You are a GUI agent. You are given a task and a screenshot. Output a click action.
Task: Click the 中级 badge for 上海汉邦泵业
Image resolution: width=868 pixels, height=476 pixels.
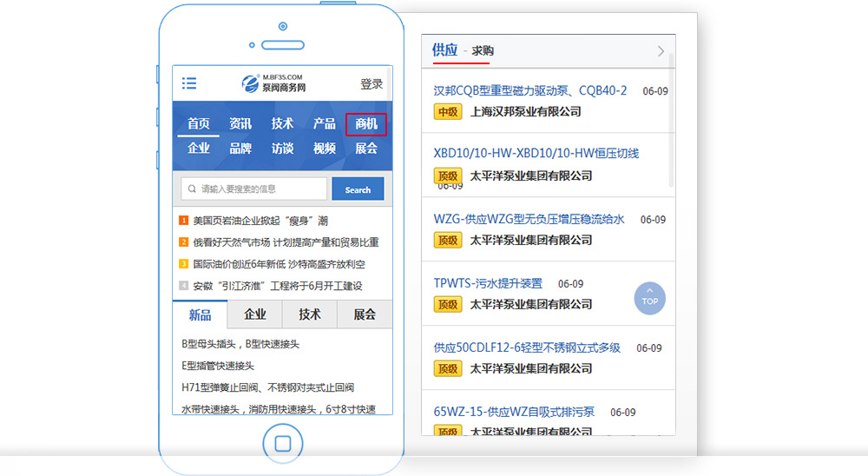click(448, 112)
